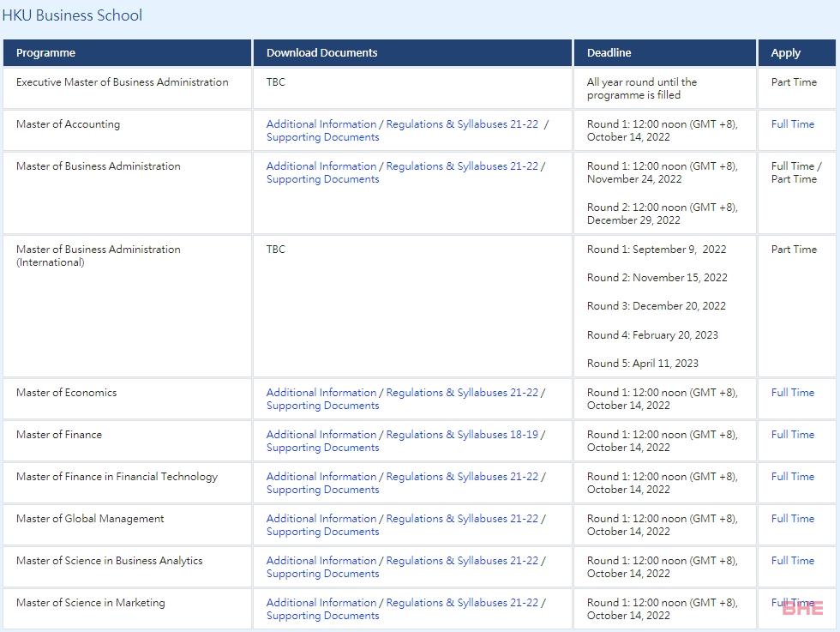Click 'Round 4: February 20, 2023' deadline

(652, 335)
